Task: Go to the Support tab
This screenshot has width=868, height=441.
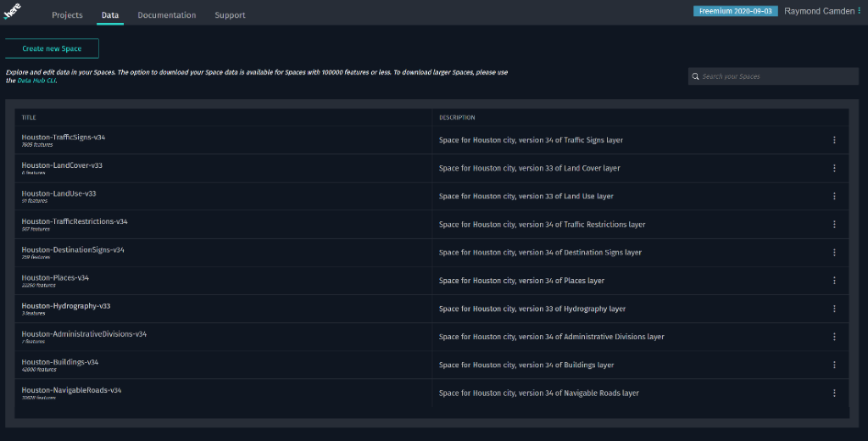Action: point(230,15)
